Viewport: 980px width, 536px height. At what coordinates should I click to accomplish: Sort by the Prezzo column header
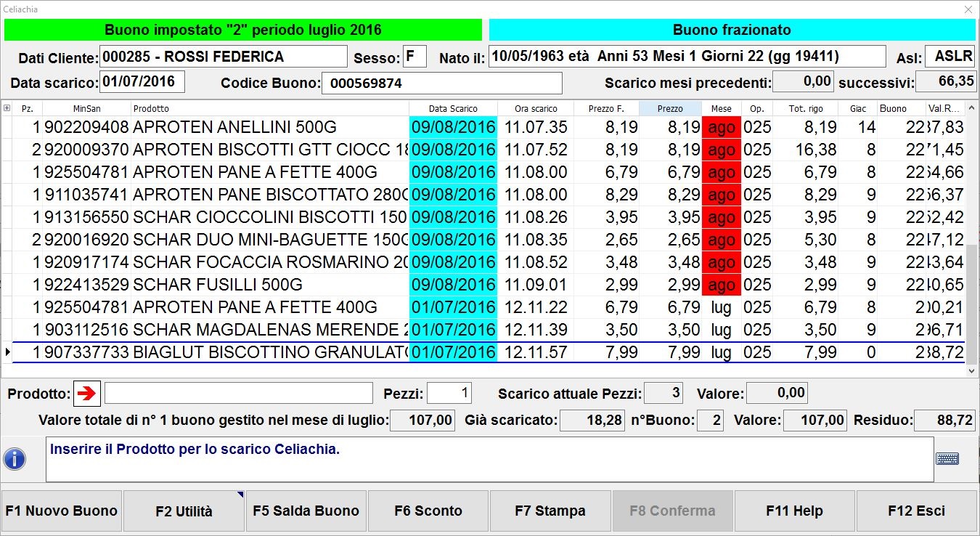[669, 108]
